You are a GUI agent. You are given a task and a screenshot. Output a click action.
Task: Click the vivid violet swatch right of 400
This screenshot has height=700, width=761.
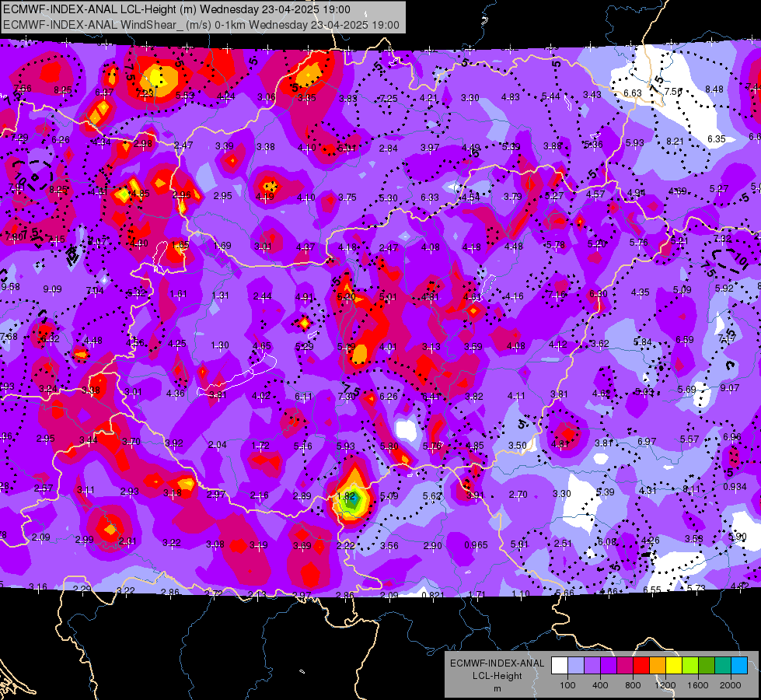[x=609, y=666]
